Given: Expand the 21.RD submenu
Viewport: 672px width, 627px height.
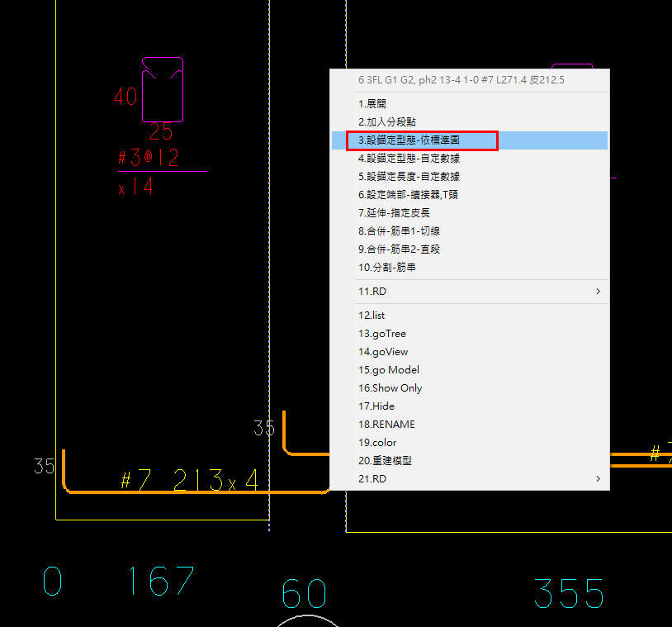Looking at the screenshot, I should click(469, 478).
